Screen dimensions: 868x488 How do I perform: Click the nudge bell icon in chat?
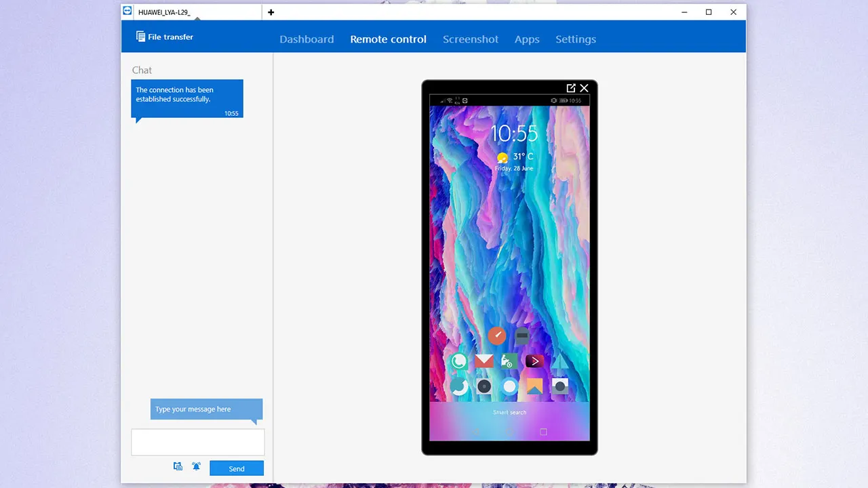(x=196, y=466)
